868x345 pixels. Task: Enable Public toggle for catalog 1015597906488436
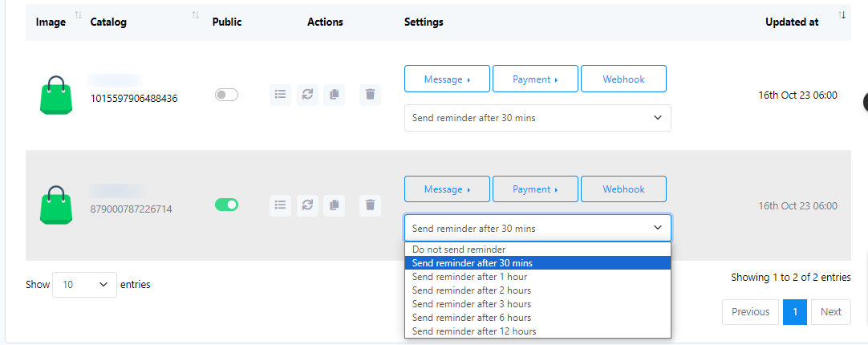pyautogui.click(x=226, y=95)
